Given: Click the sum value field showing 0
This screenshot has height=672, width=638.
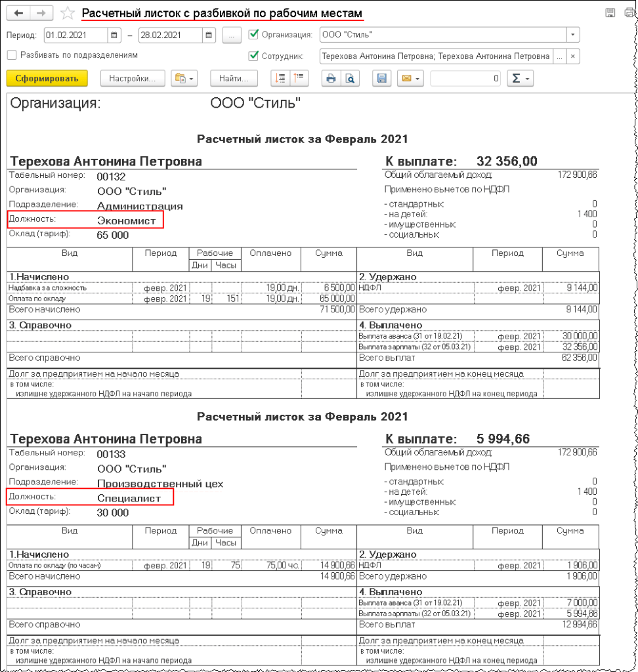Looking at the screenshot, I should (465, 79).
